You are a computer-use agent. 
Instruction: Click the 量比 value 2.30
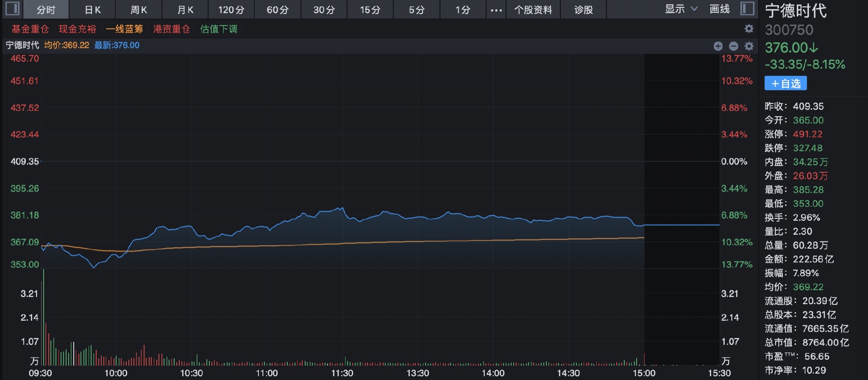[x=802, y=231]
